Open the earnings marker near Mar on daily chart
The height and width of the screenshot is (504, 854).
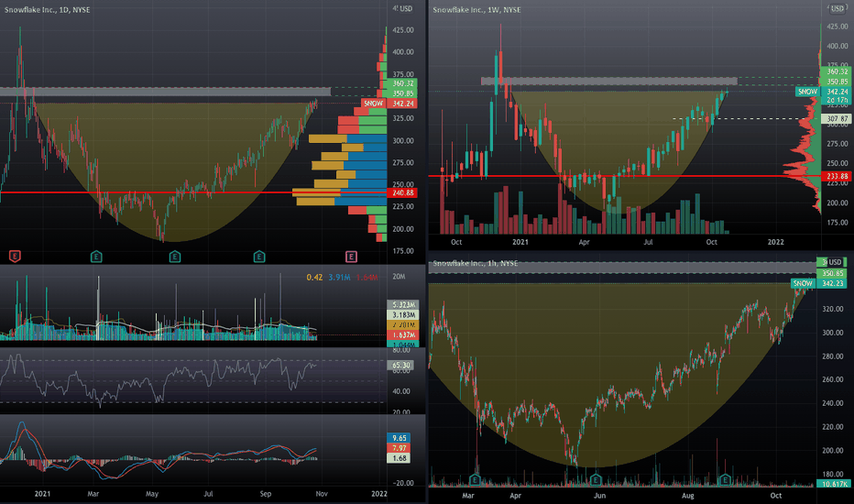pos(96,256)
